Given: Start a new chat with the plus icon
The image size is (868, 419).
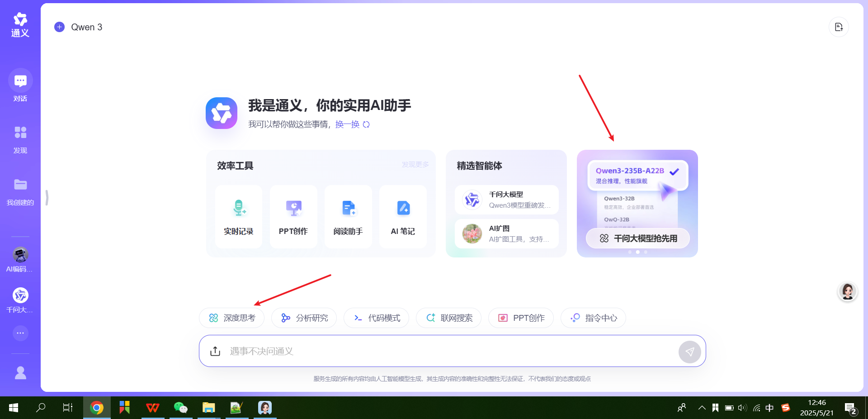Looking at the screenshot, I should (x=59, y=27).
